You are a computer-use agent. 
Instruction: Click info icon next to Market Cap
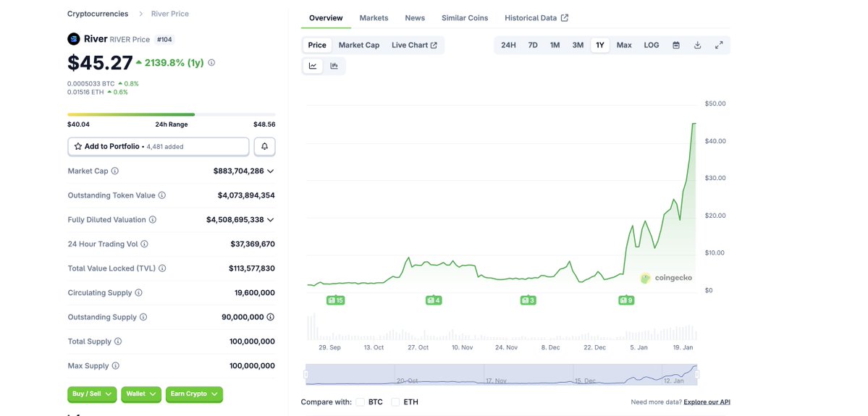click(x=115, y=171)
